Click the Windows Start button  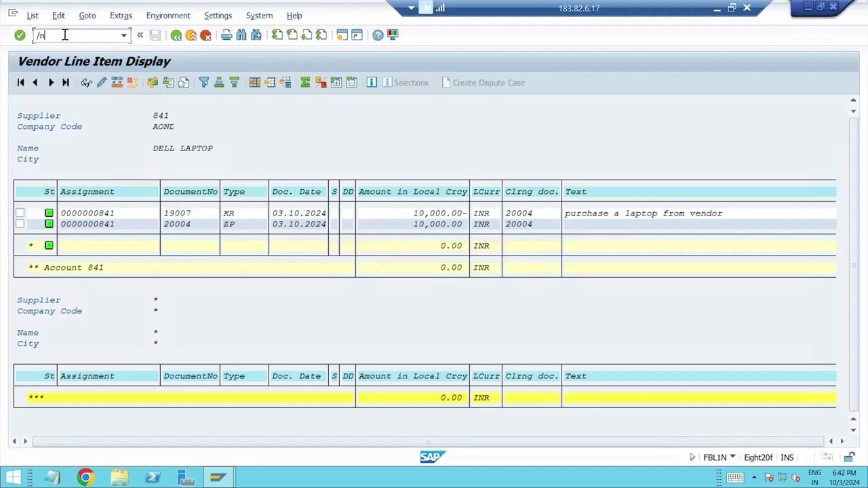14,477
